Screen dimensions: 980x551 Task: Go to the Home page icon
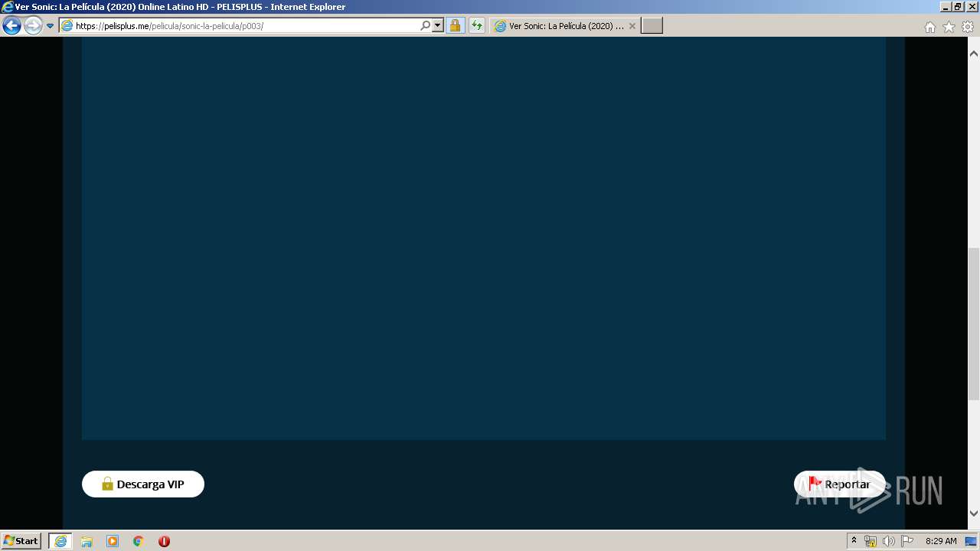930,27
